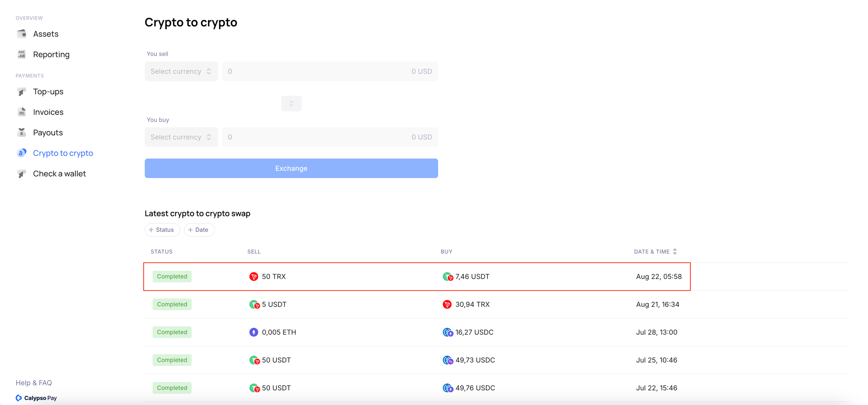Go to Payouts page
This screenshot has height=405, width=868.
pos(48,132)
